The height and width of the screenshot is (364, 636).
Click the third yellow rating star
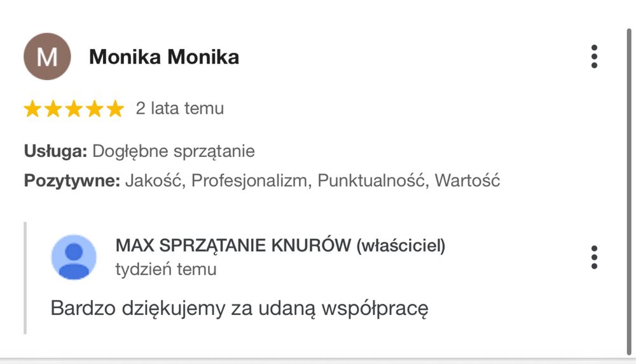click(x=74, y=109)
